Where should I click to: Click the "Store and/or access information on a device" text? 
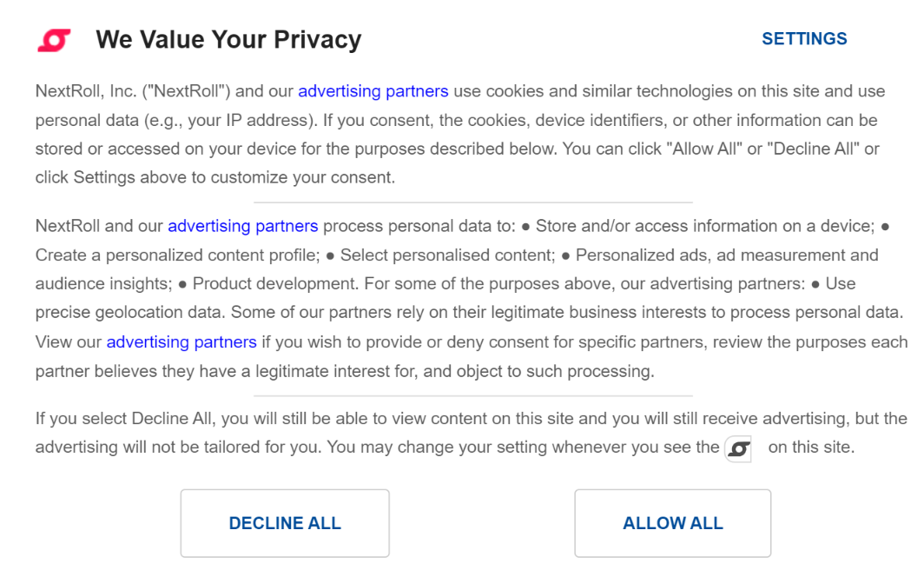tap(703, 226)
